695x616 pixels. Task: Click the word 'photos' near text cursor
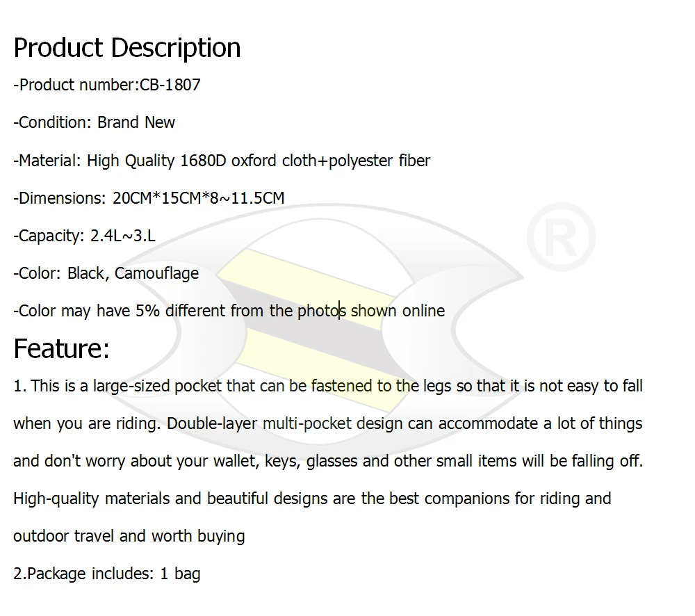pyautogui.click(x=322, y=311)
